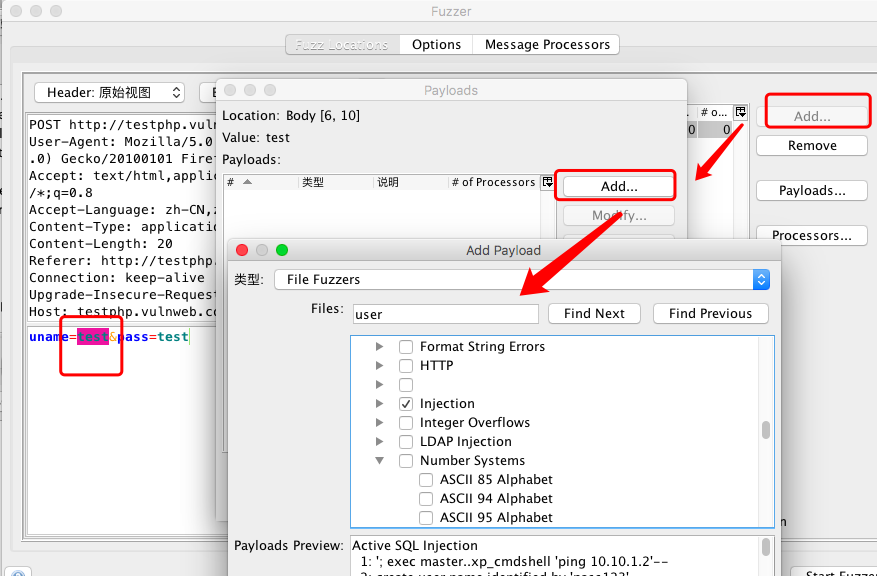This screenshot has width=877, height=576.
Task: Check the ASCII 95 Alphabet checkbox
Action: 426,518
